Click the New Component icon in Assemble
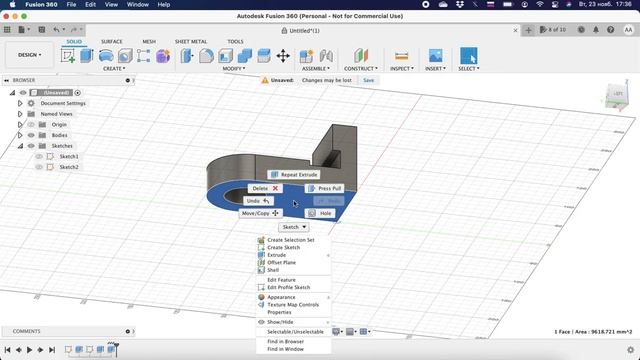Image resolution: width=640 pixels, height=360 pixels. coord(306,56)
